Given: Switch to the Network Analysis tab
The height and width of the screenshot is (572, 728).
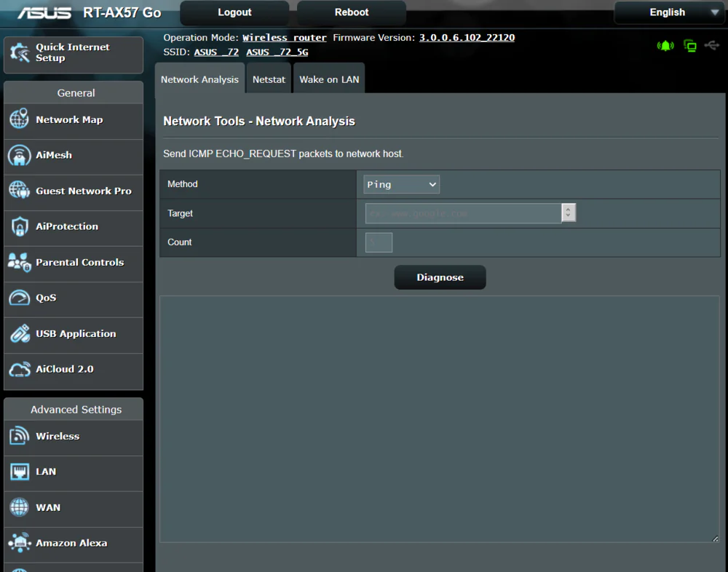Looking at the screenshot, I should [199, 79].
